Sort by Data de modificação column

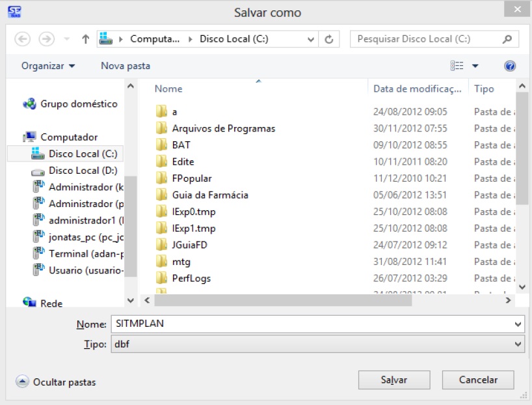[417, 89]
